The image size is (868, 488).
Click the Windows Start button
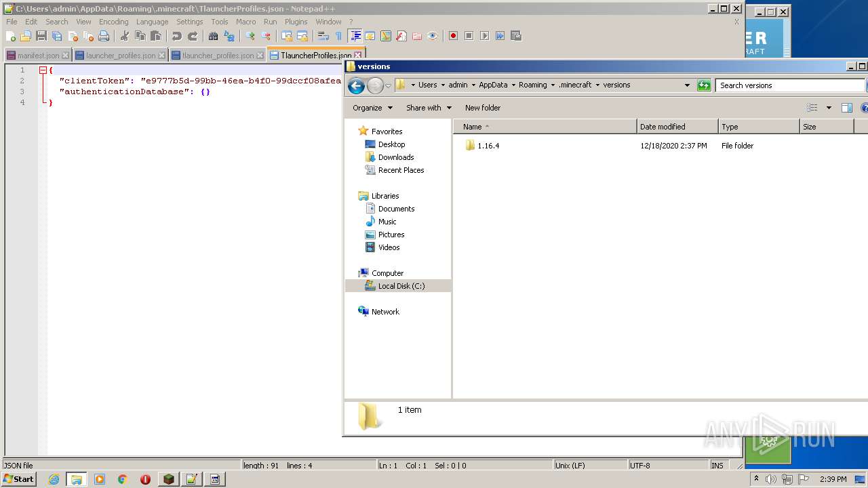(x=19, y=479)
